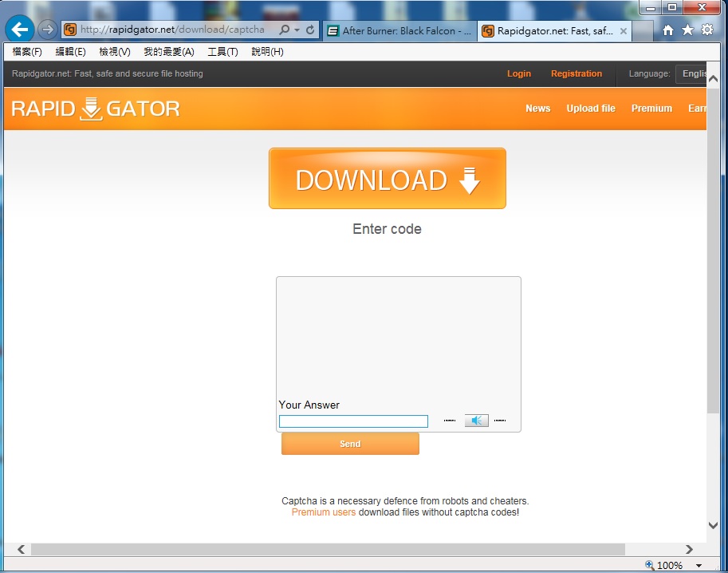
Task: Click the RapidGator logo
Action: pyautogui.click(x=96, y=109)
